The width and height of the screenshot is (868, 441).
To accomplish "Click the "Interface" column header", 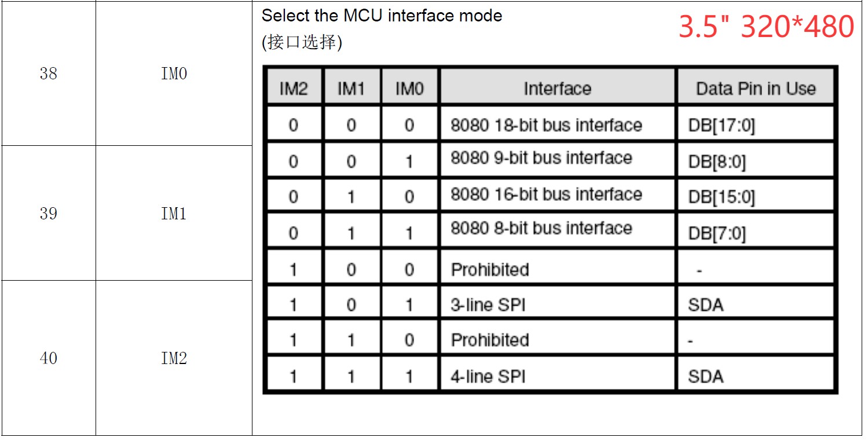I will 557,89.
